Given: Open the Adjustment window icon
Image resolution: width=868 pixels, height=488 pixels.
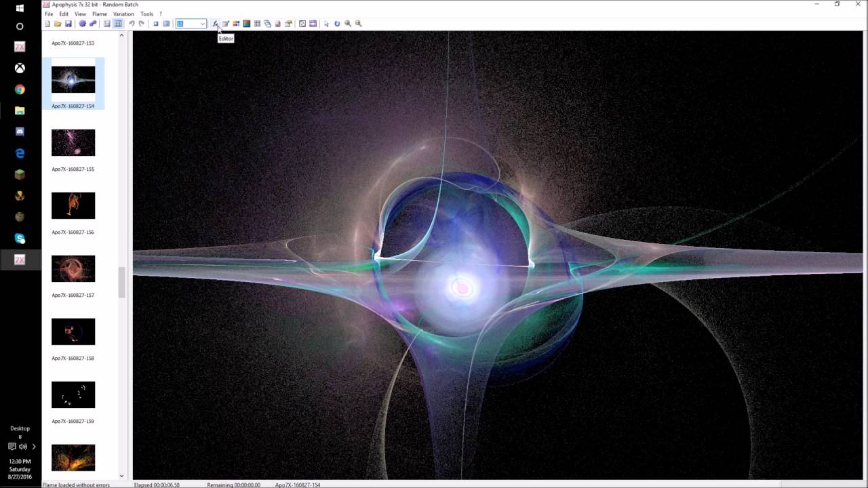Looking at the screenshot, I should pos(225,24).
